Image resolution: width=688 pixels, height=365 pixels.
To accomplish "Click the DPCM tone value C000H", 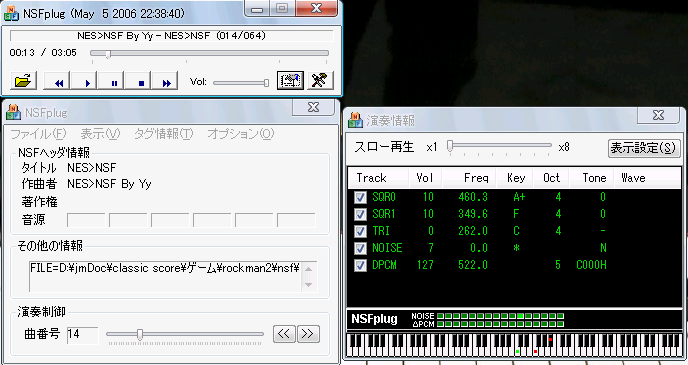I will [x=591, y=265].
